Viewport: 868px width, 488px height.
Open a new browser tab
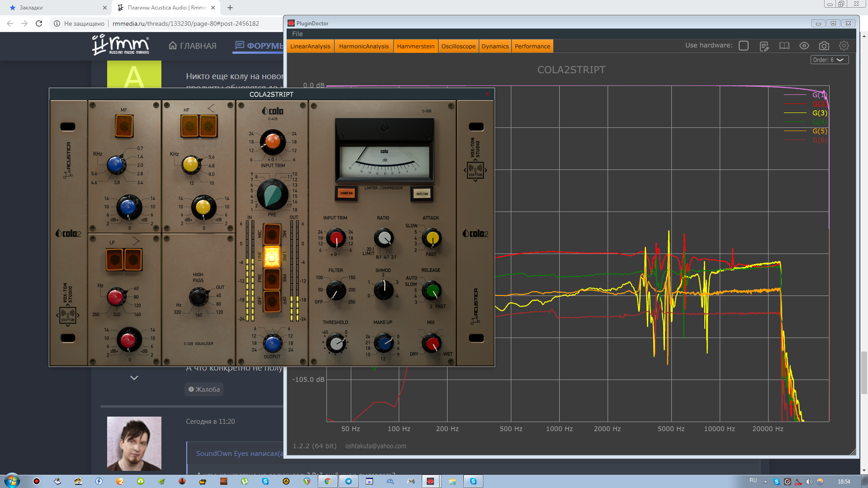pyautogui.click(x=230, y=8)
